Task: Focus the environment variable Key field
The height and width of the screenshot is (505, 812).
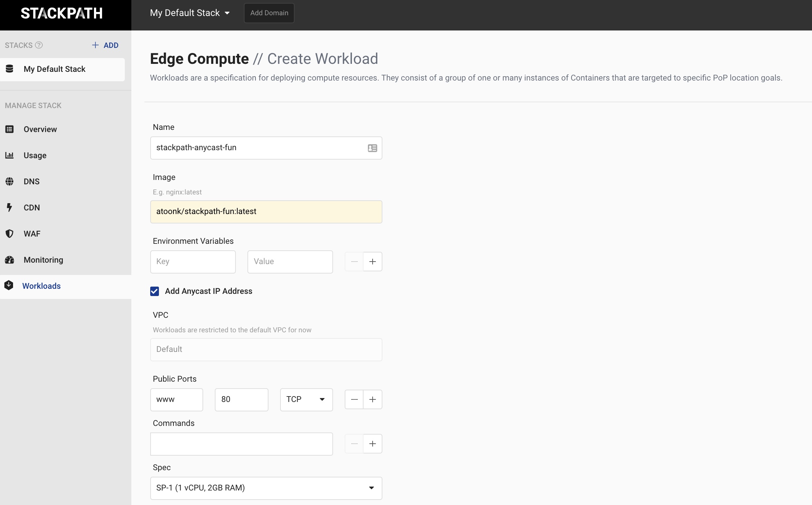Action: [193, 262]
